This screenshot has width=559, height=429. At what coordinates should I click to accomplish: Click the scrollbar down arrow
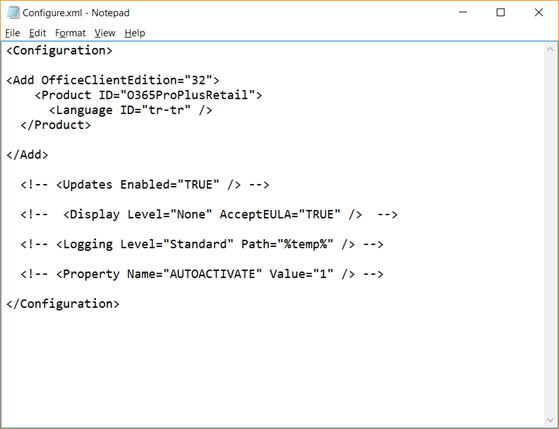coord(550,420)
